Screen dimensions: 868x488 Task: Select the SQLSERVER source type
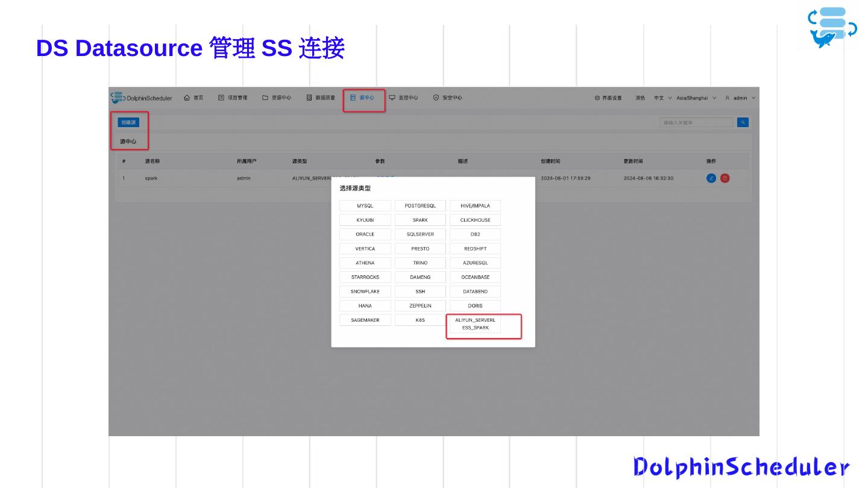pyautogui.click(x=420, y=234)
